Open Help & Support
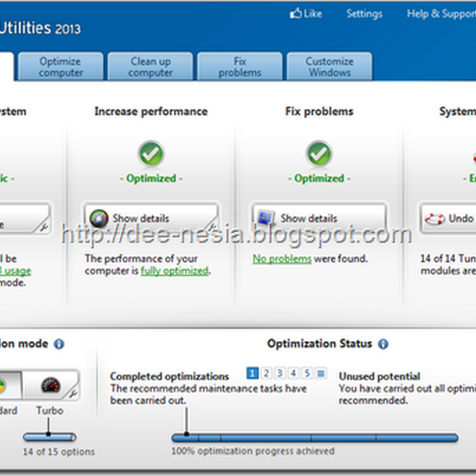The height and width of the screenshot is (476, 476). coord(441,14)
